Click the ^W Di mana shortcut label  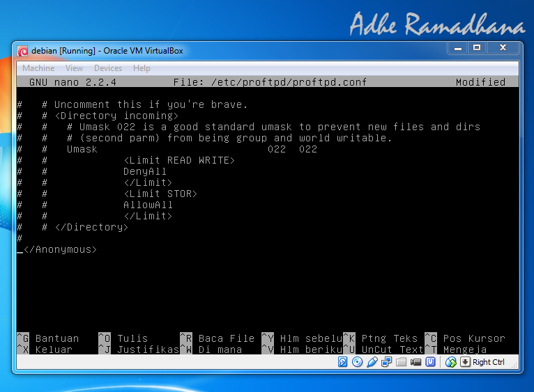pyautogui.click(x=211, y=350)
